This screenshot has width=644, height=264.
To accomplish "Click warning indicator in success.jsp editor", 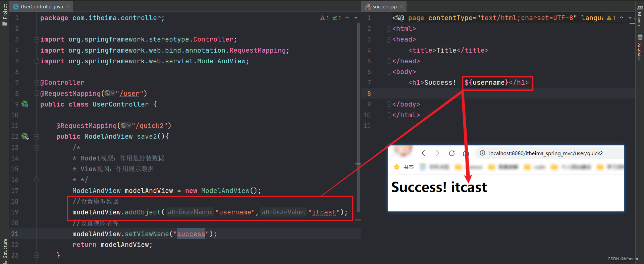I will [x=611, y=18].
